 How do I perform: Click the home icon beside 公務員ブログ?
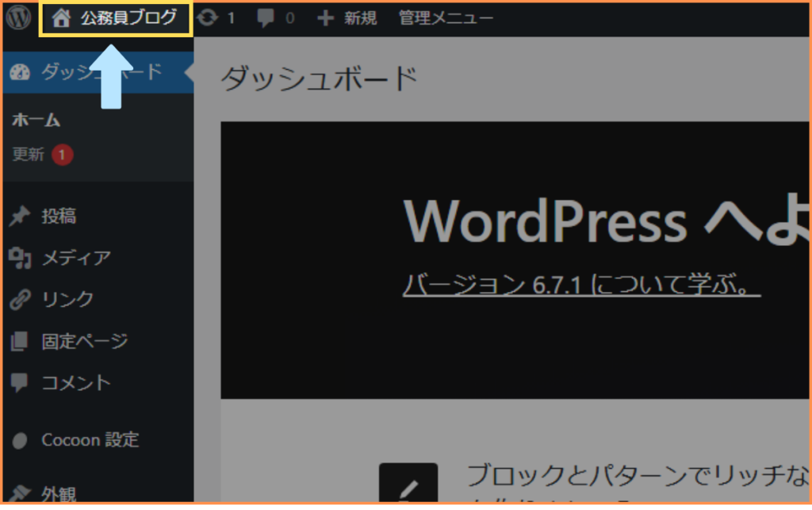click(61, 18)
